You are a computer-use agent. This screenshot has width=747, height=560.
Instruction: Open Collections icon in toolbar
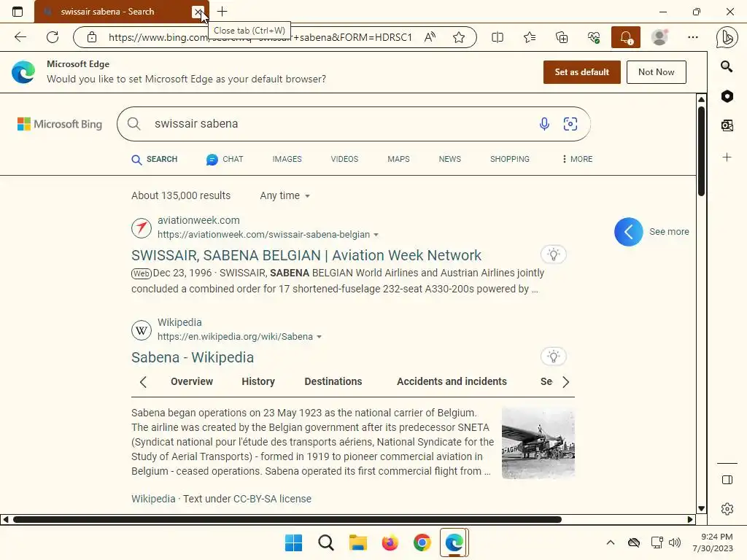(562, 37)
